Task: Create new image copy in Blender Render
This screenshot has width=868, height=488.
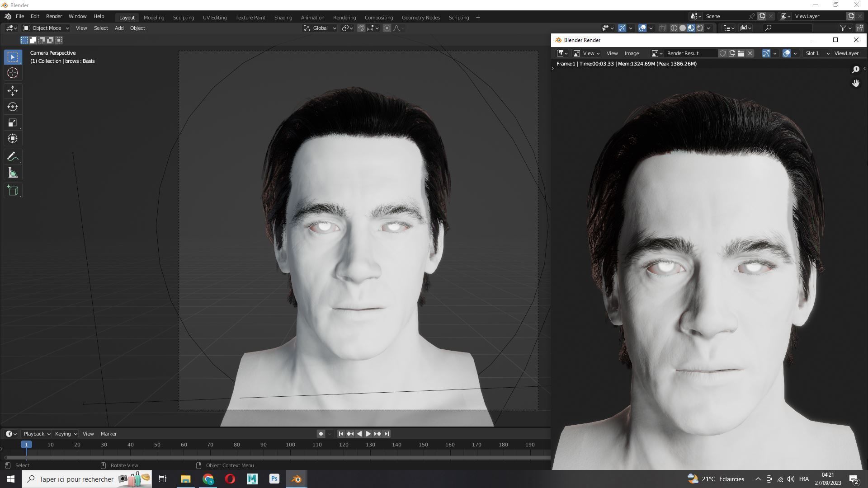Action: [731, 53]
